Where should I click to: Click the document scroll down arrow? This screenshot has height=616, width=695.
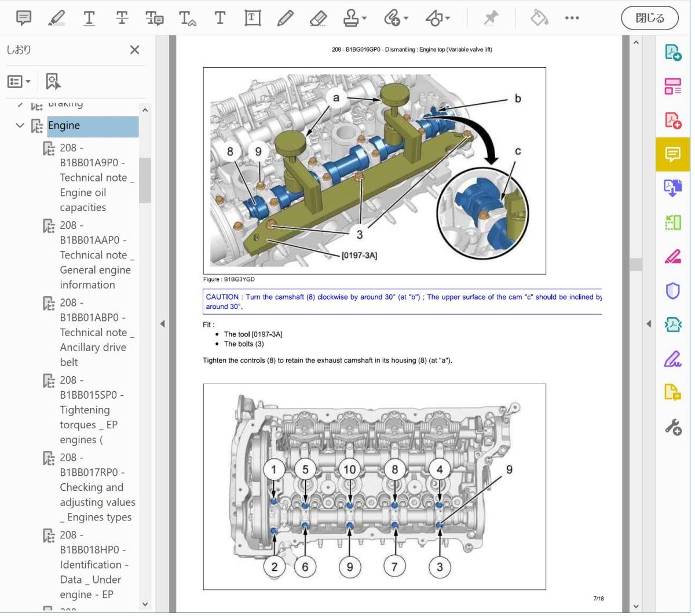(x=636, y=606)
